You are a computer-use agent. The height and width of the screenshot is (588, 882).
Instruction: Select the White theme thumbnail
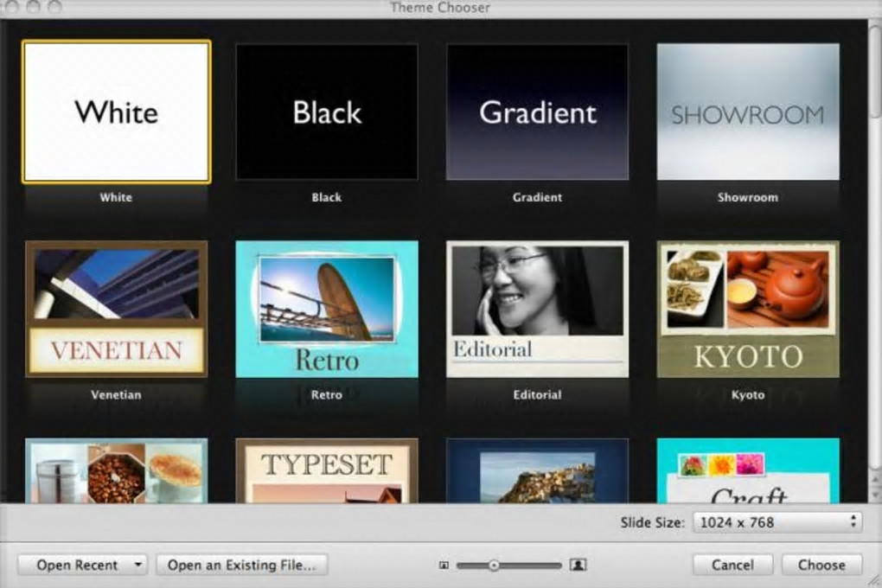[117, 112]
